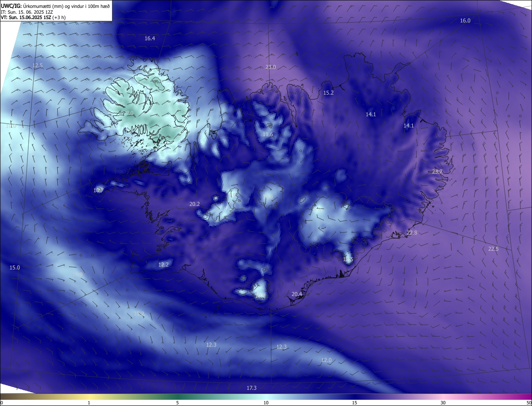532x406 pixels.
Task: Click the 11.2 value label on the map
Action: click(x=139, y=314)
